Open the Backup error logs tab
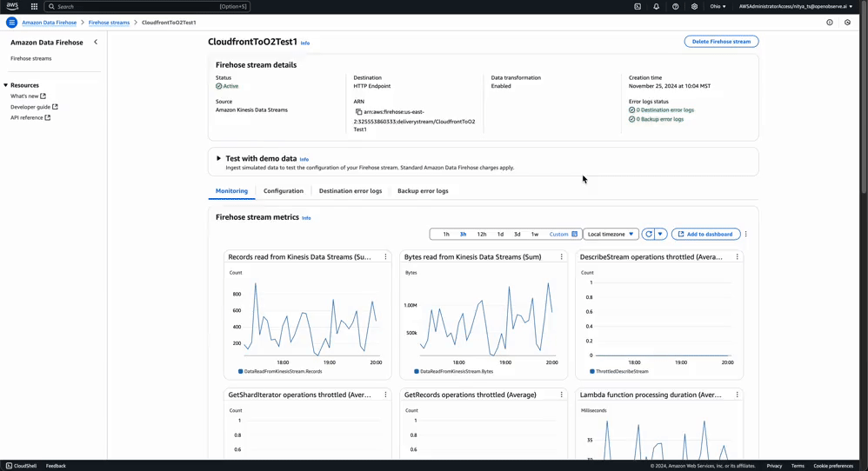This screenshot has width=868, height=471. tap(423, 190)
